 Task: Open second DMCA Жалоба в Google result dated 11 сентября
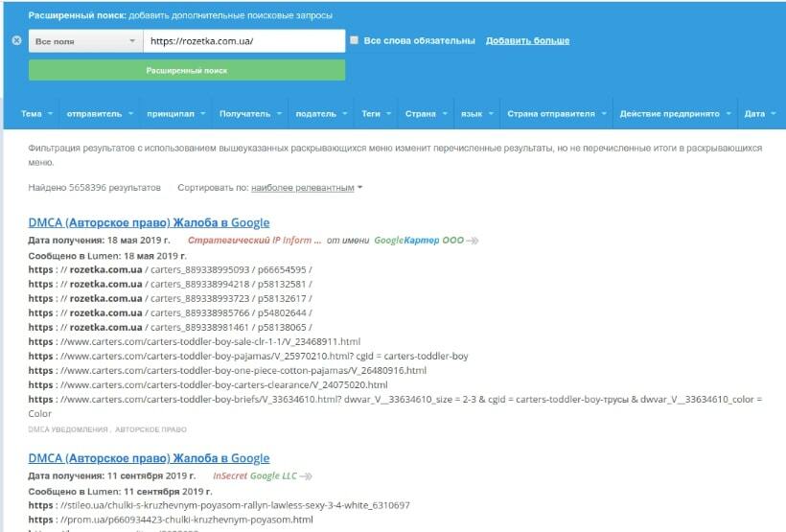click(149, 458)
